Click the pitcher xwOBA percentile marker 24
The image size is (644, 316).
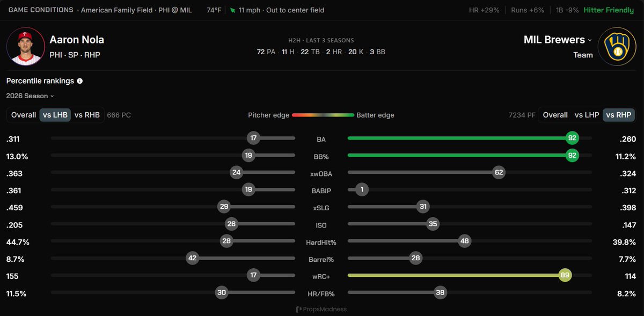coord(236,173)
